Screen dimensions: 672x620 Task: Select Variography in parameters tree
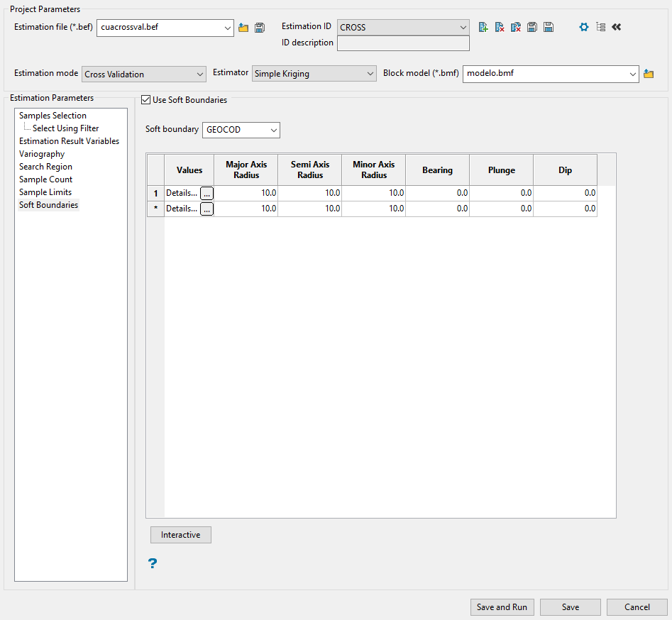(42, 154)
